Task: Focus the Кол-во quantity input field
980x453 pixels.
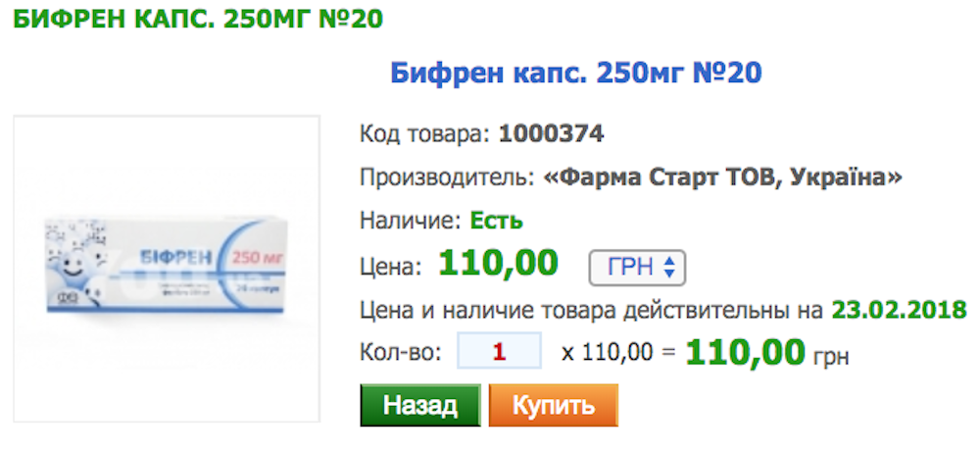Action: click(x=500, y=350)
